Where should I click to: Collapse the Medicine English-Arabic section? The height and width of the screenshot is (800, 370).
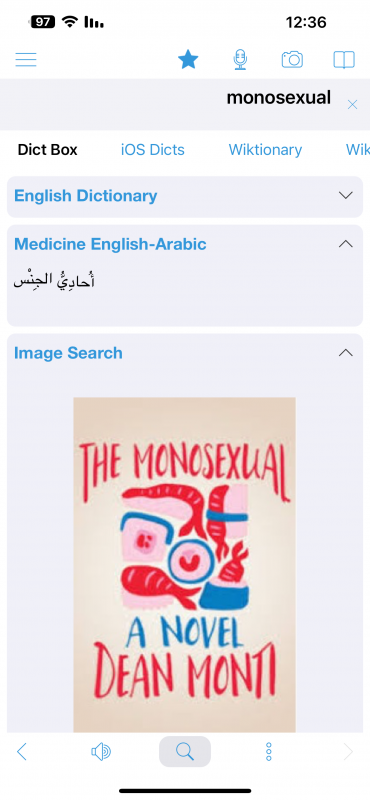(346, 244)
